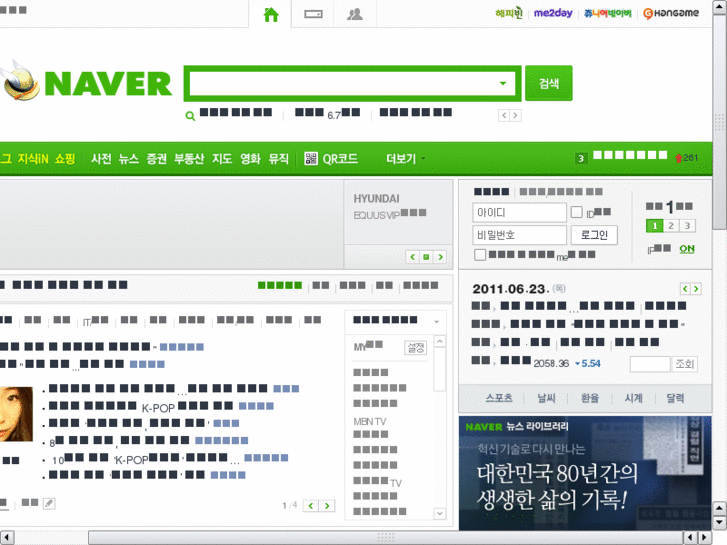
Task: Switch to the 시계 tab
Action: click(x=633, y=398)
